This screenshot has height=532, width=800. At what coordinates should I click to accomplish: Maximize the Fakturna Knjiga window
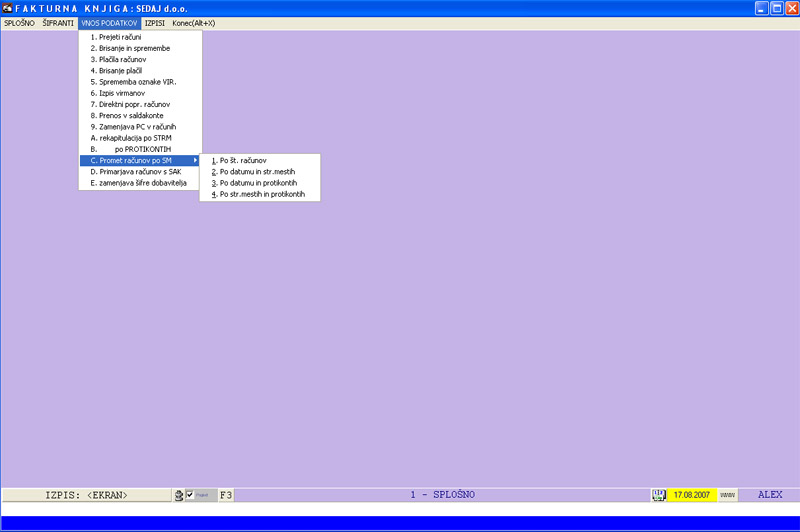coord(777,8)
